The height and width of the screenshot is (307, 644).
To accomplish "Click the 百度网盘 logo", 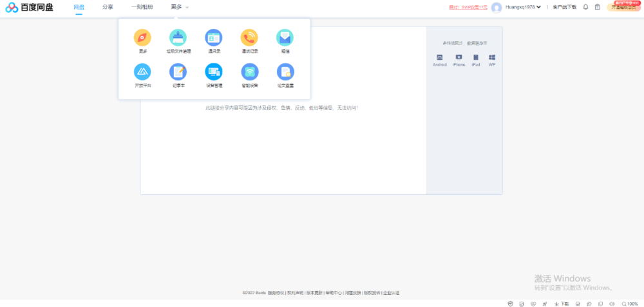I will (x=29, y=7).
